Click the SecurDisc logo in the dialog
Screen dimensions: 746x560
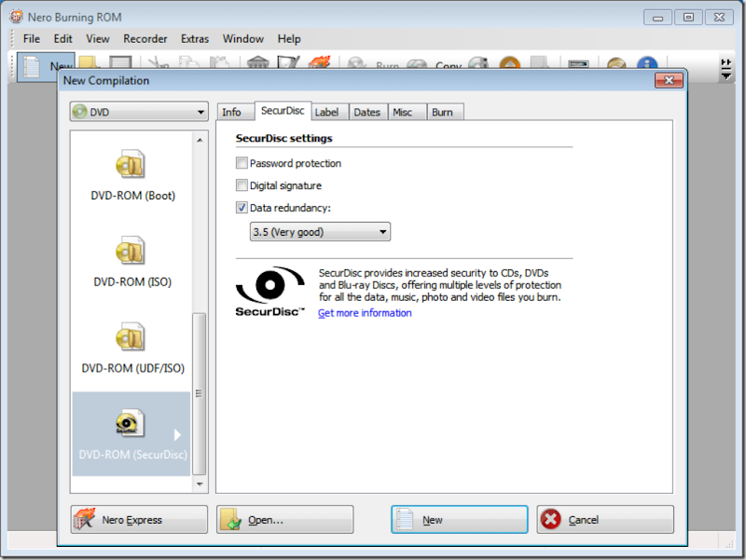click(269, 284)
